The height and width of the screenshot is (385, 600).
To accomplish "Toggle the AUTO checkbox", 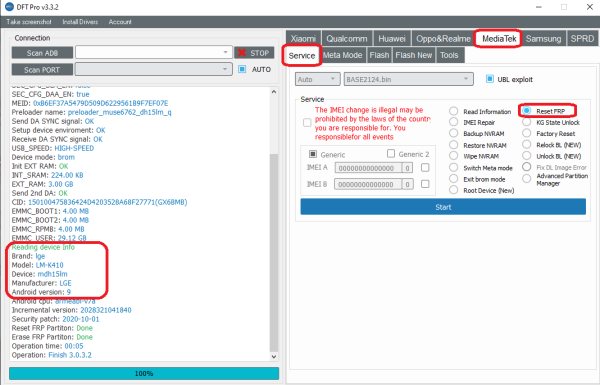I will tap(242, 69).
